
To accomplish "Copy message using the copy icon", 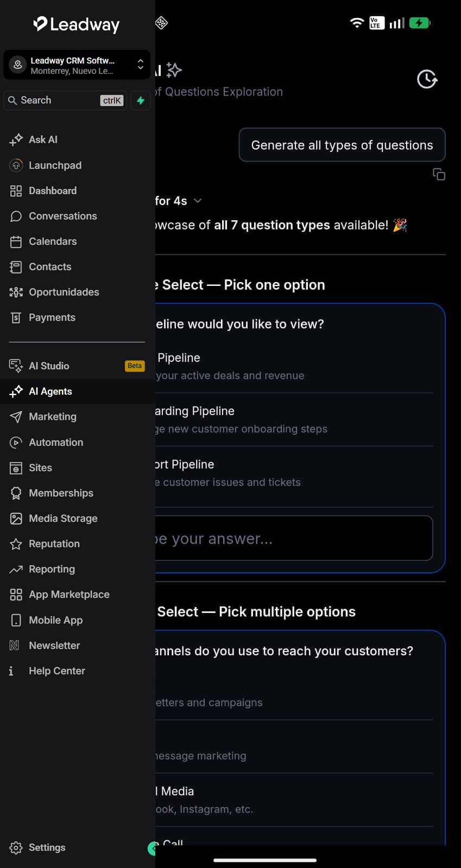I will pyautogui.click(x=439, y=174).
